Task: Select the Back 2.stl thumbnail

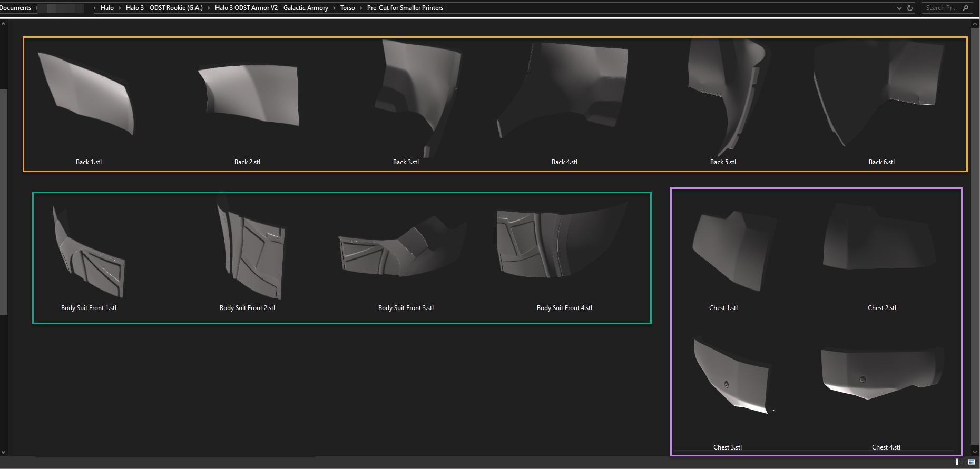Action: pos(248,95)
